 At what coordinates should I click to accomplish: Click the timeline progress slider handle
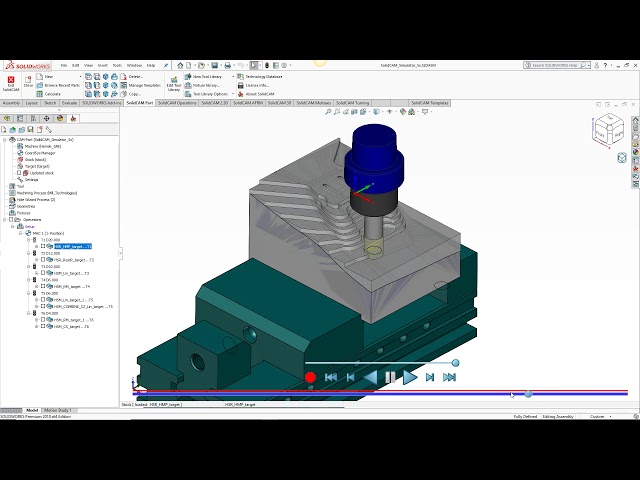[x=528, y=394]
